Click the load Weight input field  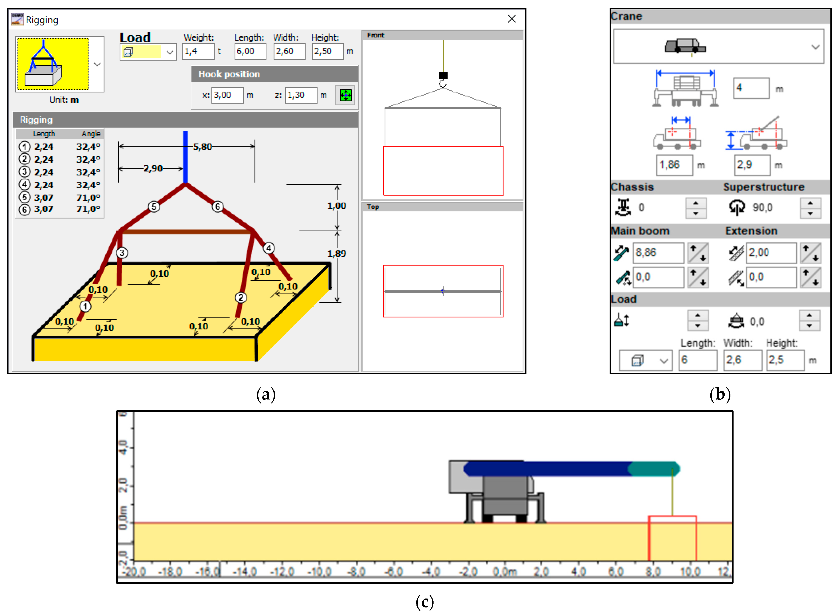(x=198, y=51)
